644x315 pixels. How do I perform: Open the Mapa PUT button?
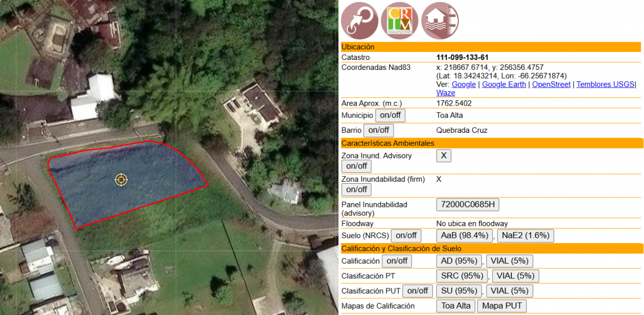[x=501, y=306]
